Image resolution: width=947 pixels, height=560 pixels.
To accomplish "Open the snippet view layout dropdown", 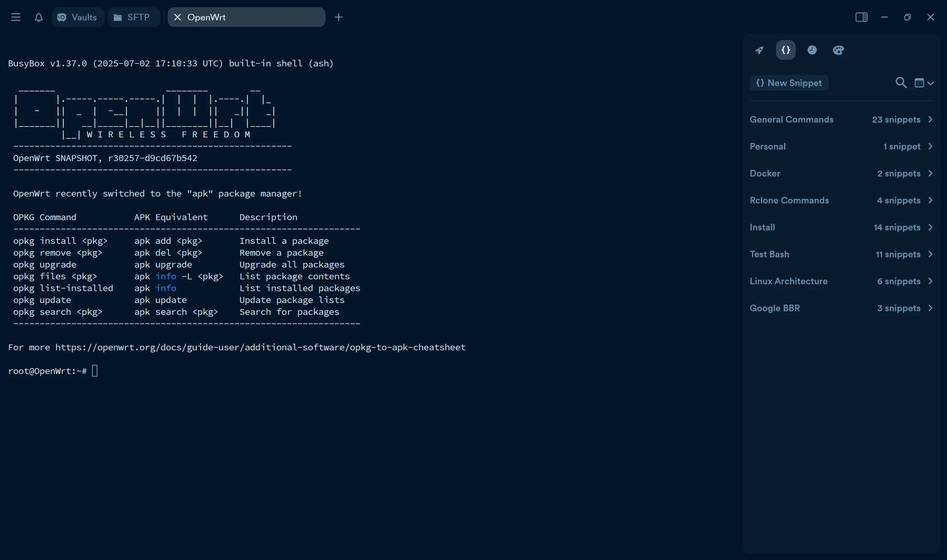I will tap(924, 83).
